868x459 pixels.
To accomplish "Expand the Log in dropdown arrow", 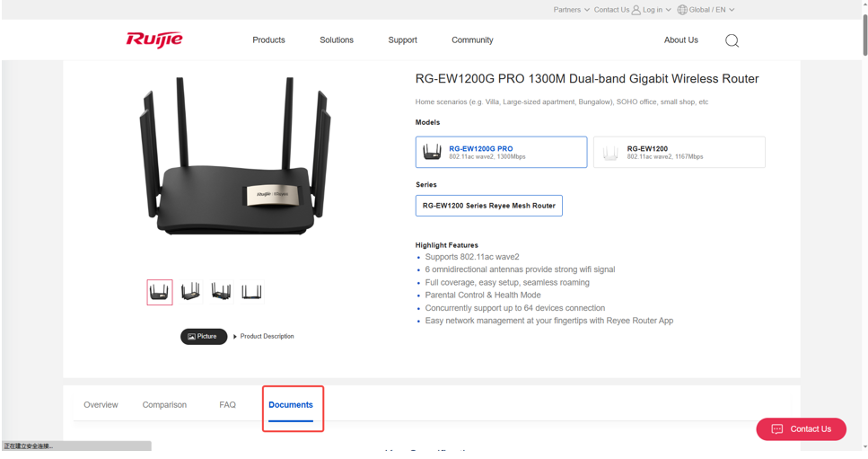I will pyautogui.click(x=668, y=10).
